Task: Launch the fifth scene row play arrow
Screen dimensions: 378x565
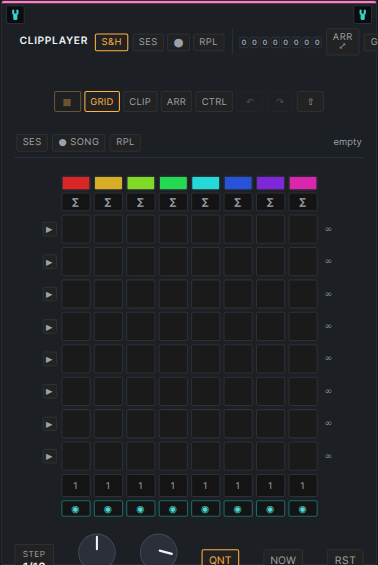Action: (49, 359)
